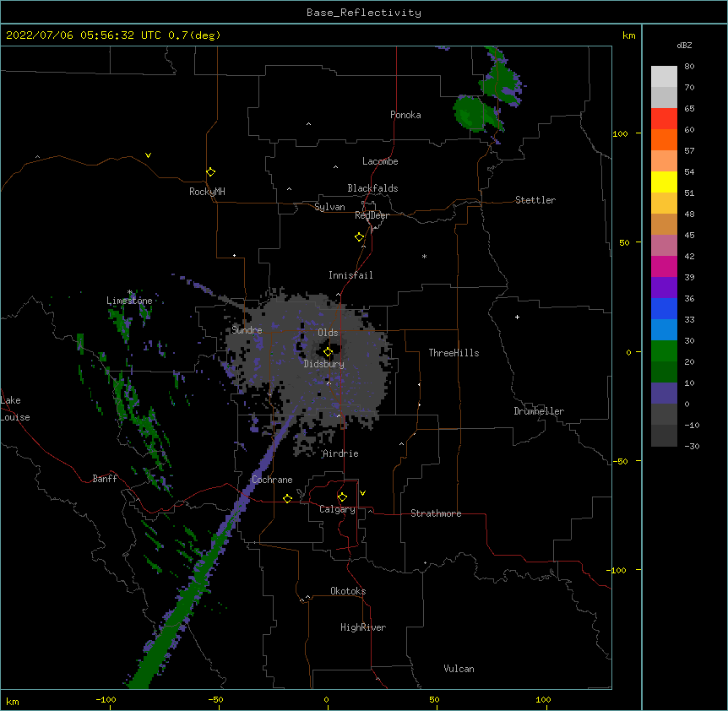
Task: Click the Innisfail town label
Action: (x=350, y=275)
